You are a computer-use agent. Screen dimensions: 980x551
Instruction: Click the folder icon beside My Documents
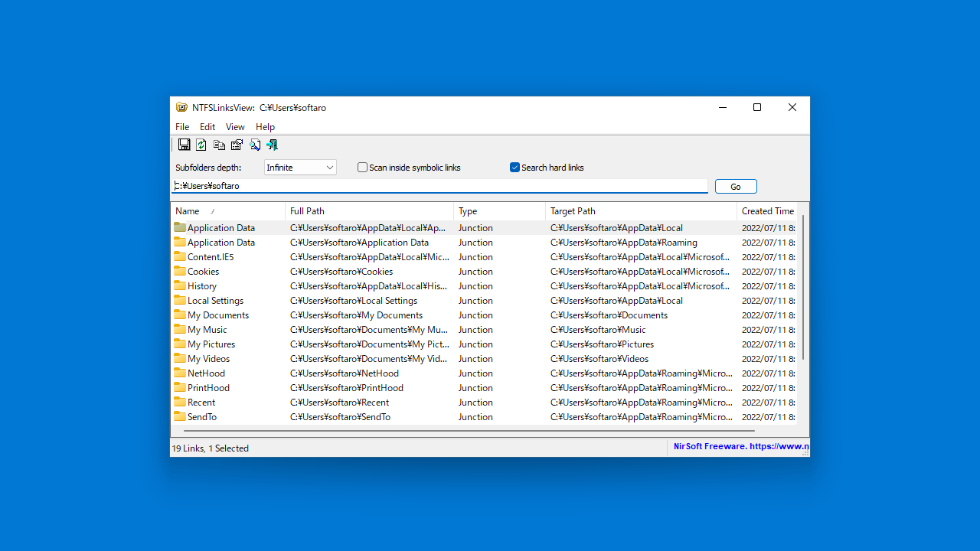[x=180, y=315]
